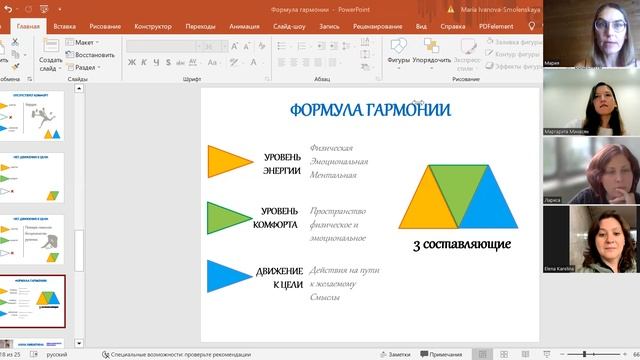
Task: Expand the Макет layout dropdown
Action: click(82, 42)
